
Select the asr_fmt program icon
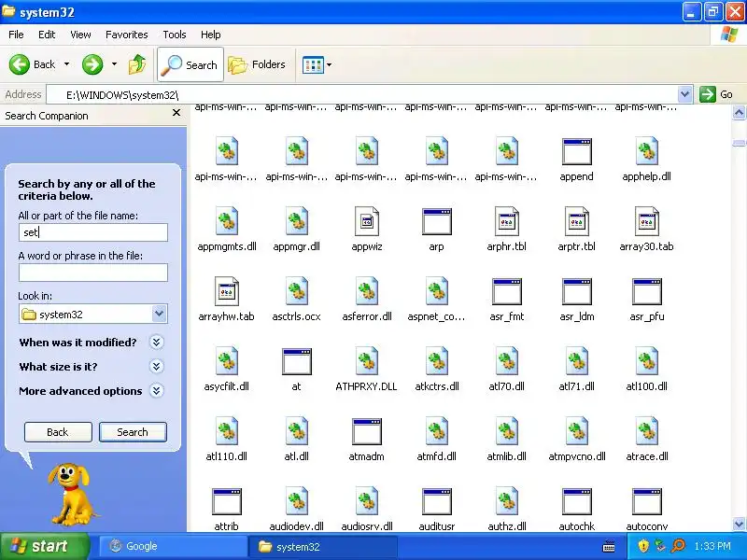(x=506, y=300)
